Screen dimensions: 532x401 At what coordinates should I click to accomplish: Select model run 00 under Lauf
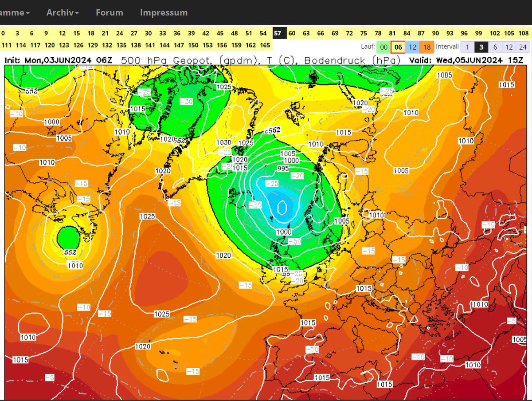coord(383,47)
